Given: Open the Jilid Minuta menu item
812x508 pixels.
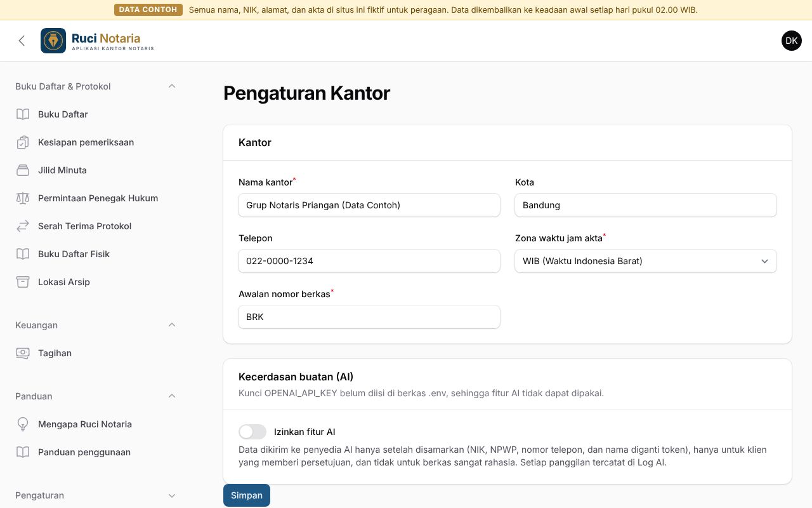Looking at the screenshot, I should 96,170.
